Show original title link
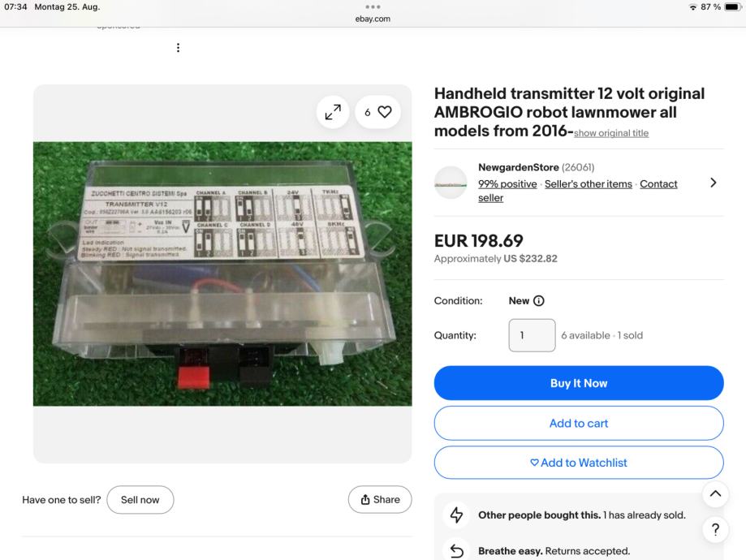 point(611,133)
